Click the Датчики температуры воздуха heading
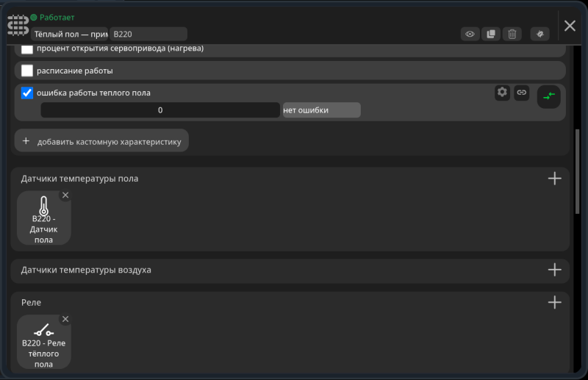588x380 pixels. pyautogui.click(x=86, y=270)
